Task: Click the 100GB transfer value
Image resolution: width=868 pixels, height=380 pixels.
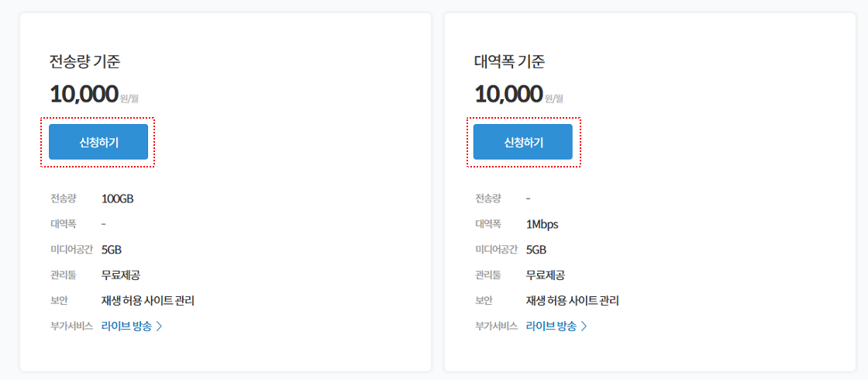Action: coord(117,199)
